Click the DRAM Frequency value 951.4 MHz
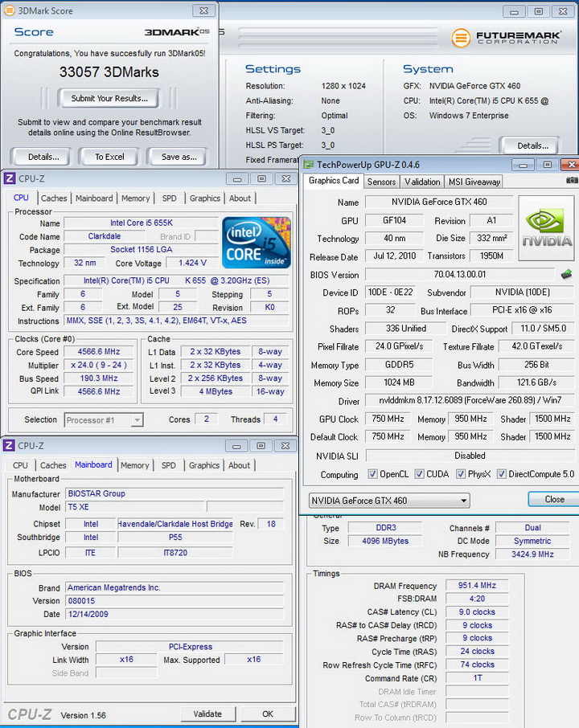This screenshot has height=728, width=579. click(x=477, y=586)
